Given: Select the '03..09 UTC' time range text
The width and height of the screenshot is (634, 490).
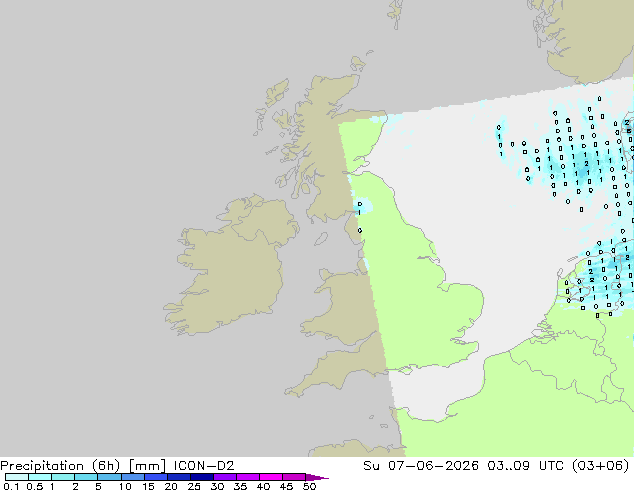Looking at the screenshot, I should [527, 466].
